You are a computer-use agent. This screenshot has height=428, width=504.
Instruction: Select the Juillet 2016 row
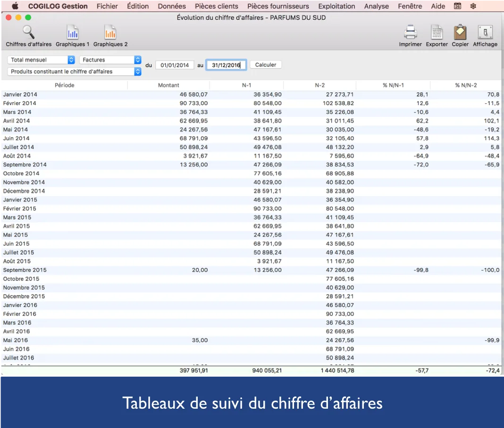[252, 358]
